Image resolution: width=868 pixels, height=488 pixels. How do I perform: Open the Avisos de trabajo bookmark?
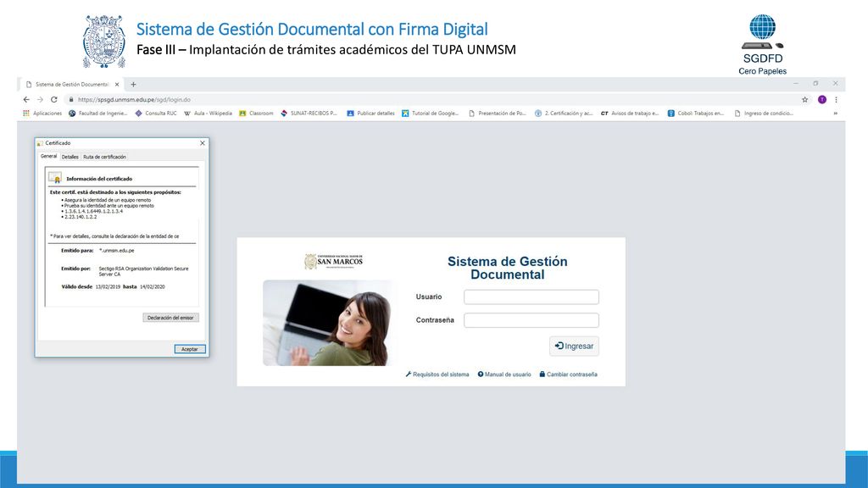coord(630,114)
